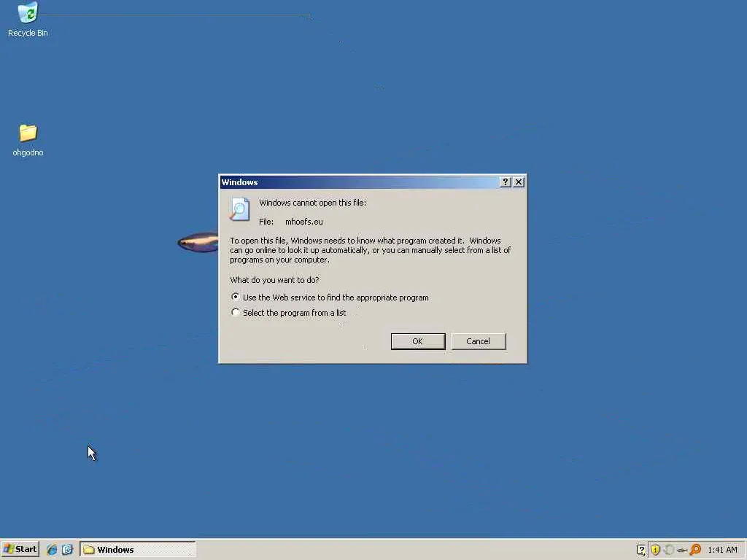Click the second Quick Launch icon
747x560 pixels.
[x=67, y=550]
